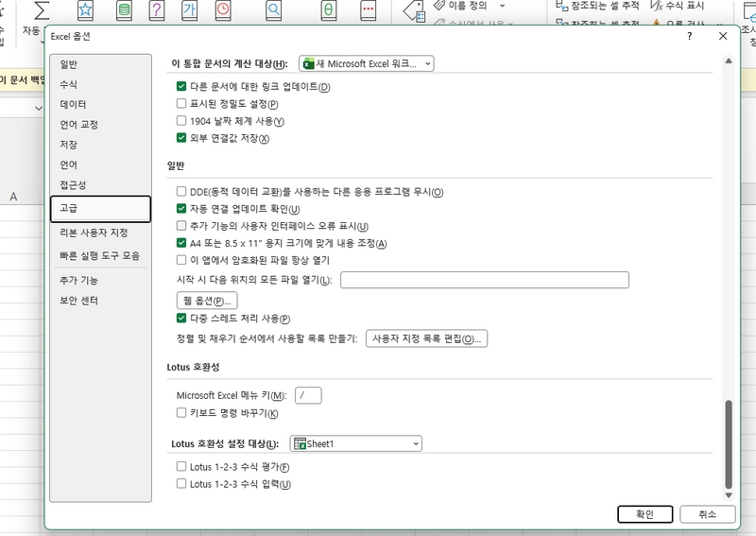
Task: Open 리본 사용자 지정 category
Action: click(x=100, y=233)
